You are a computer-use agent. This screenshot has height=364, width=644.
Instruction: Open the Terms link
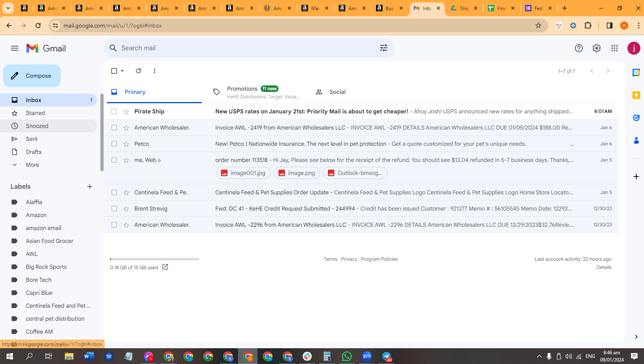(x=330, y=259)
